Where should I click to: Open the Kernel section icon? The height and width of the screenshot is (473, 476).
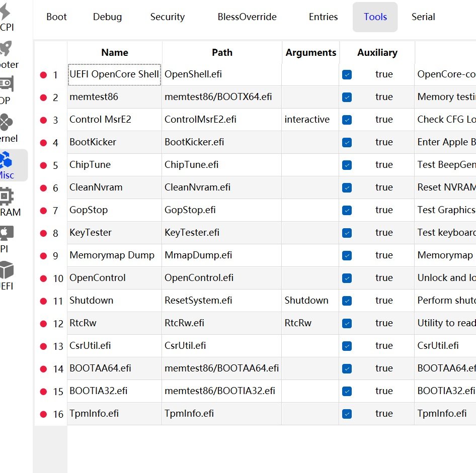6,122
